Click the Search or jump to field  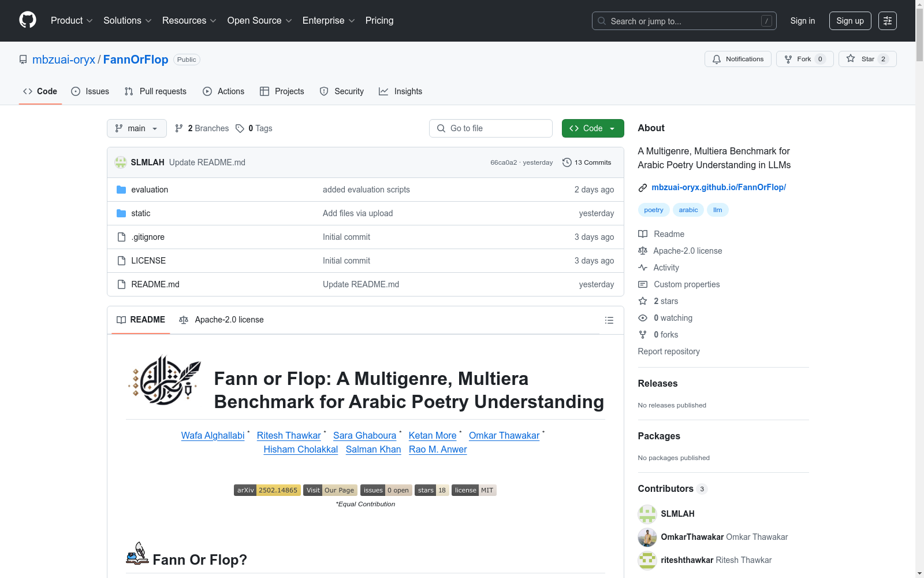pyautogui.click(x=684, y=21)
